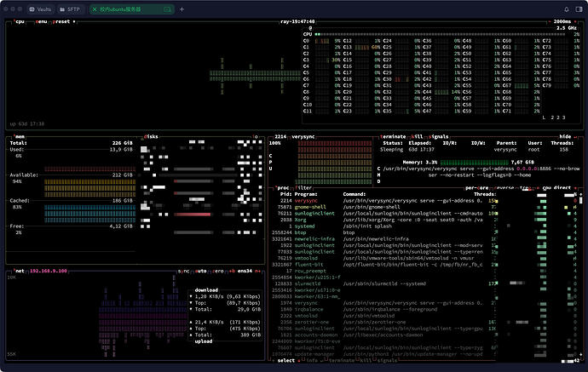Viewport: 588px width, 372px height.
Task: Toggle process tree view
Action: tap(525, 188)
